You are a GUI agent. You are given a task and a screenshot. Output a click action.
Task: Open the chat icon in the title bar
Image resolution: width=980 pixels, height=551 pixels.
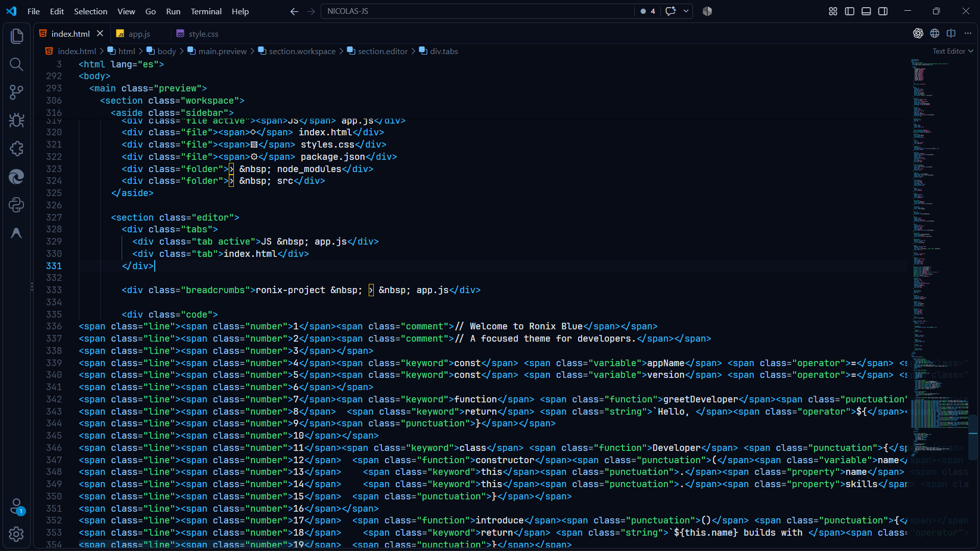671,11
